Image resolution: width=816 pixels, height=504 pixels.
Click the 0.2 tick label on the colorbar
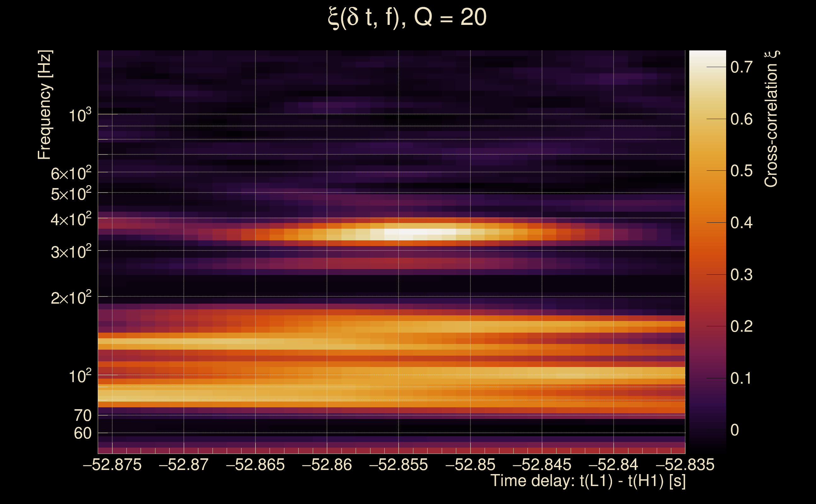tap(741, 326)
